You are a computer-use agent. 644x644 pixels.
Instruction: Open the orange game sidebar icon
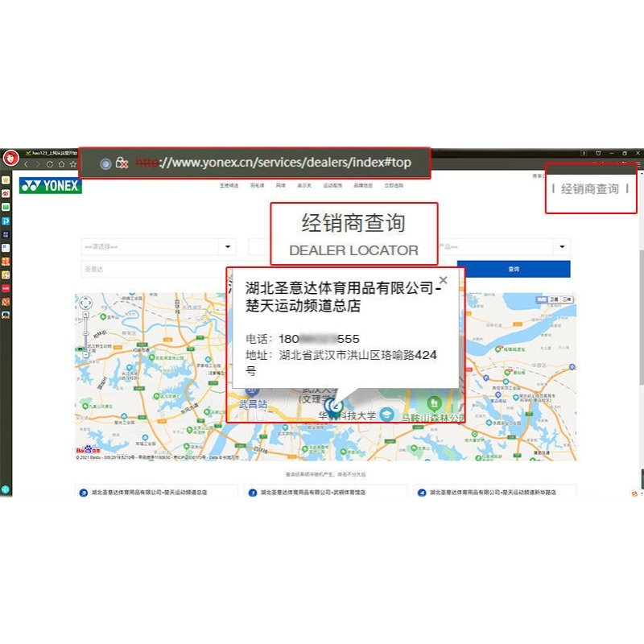coord(6,261)
